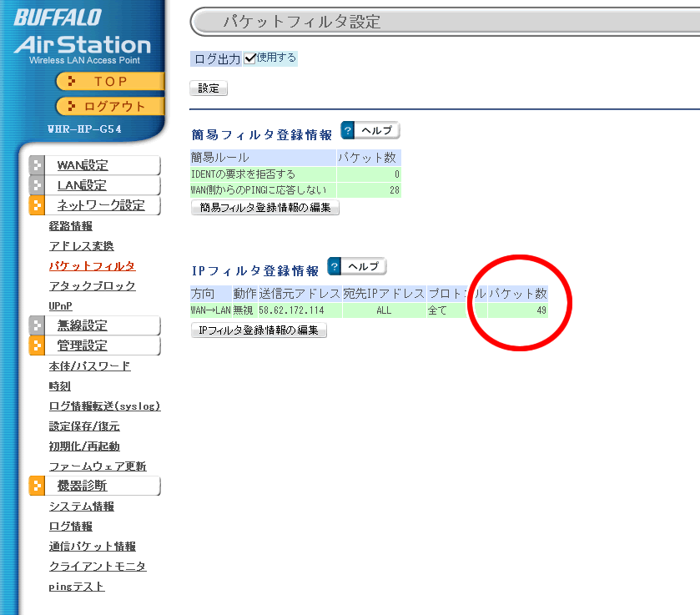Click the 無視 action cell

pyautogui.click(x=244, y=310)
